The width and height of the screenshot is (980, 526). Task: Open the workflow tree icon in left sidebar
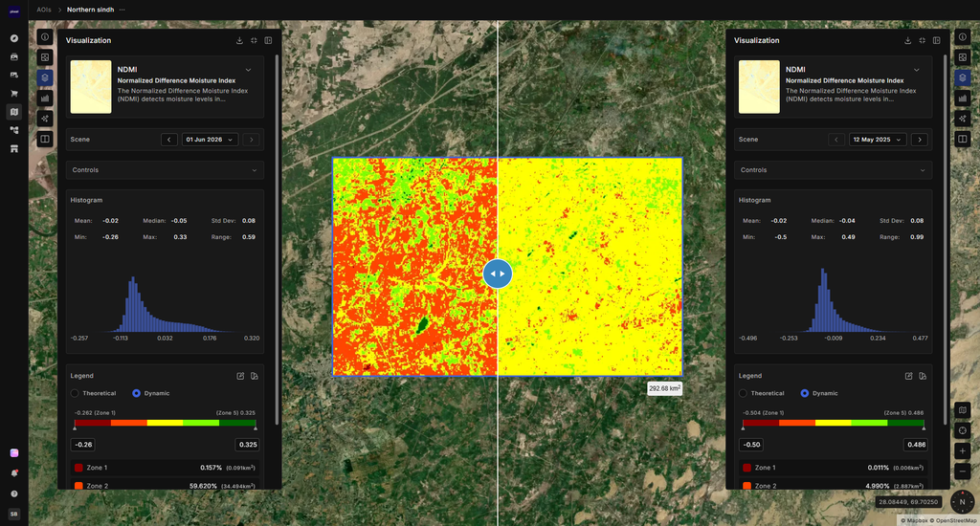pos(13,131)
